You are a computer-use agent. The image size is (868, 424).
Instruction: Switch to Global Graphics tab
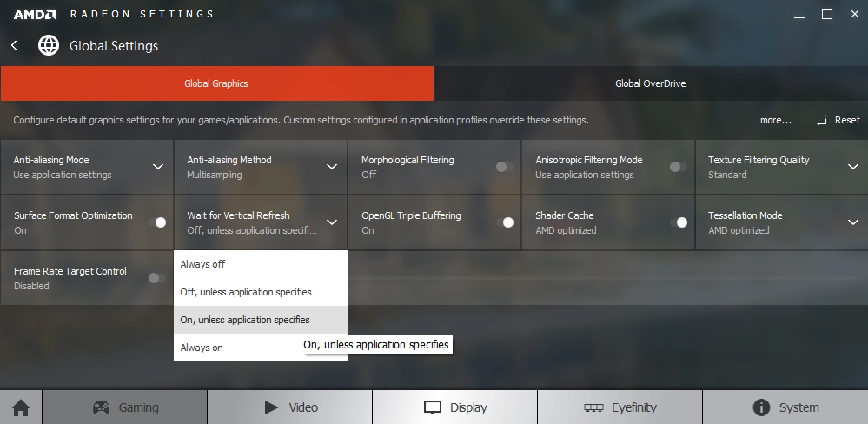tap(216, 83)
